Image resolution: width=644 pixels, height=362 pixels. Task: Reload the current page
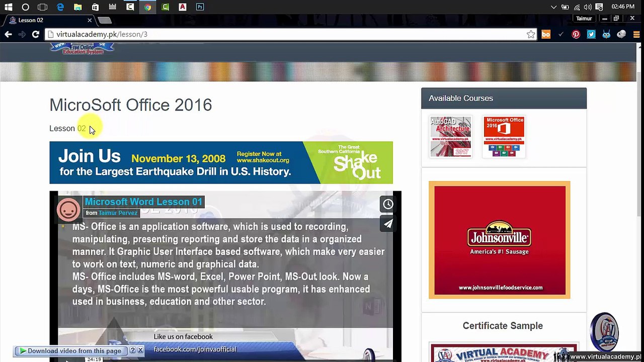coord(35,34)
